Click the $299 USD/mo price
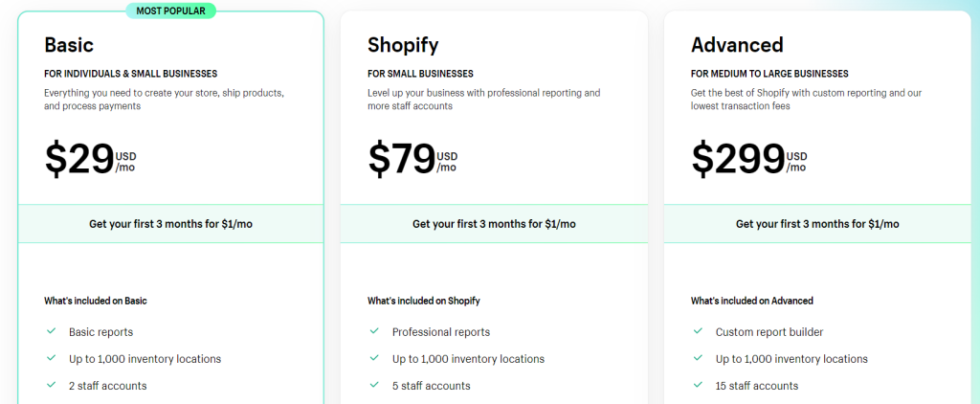The image size is (980, 404). (748, 159)
